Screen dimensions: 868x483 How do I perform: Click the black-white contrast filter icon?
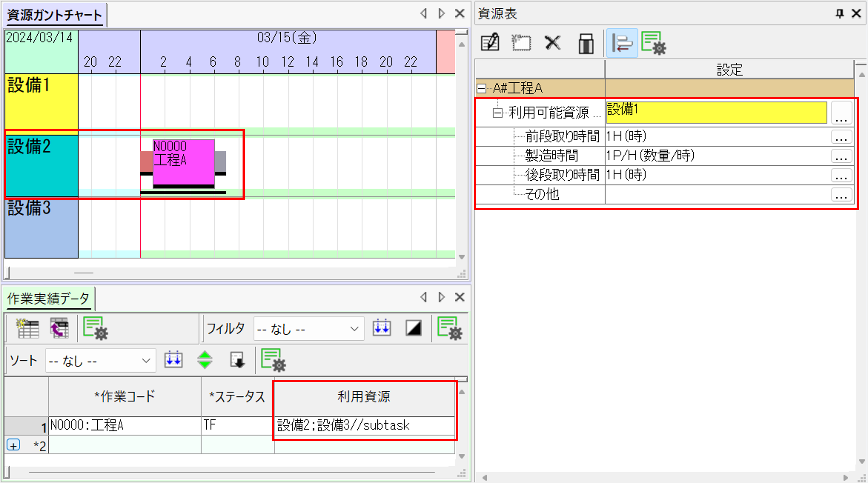pyautogui.click(x=413, y=328)
